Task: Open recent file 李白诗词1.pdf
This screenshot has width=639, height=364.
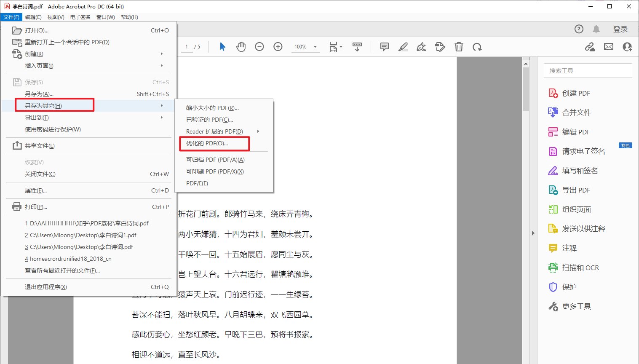Action: (x=87, y=235)
